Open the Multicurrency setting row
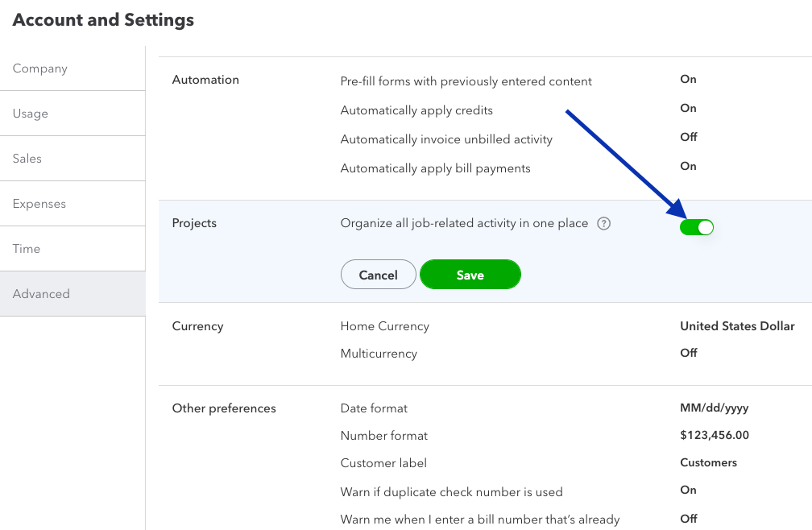Screen dimensions: 812x530 (x=379, y=354)
